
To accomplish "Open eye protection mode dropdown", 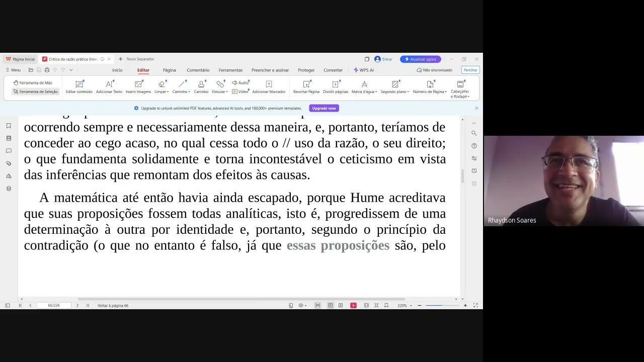I will (x=302, y=305).
